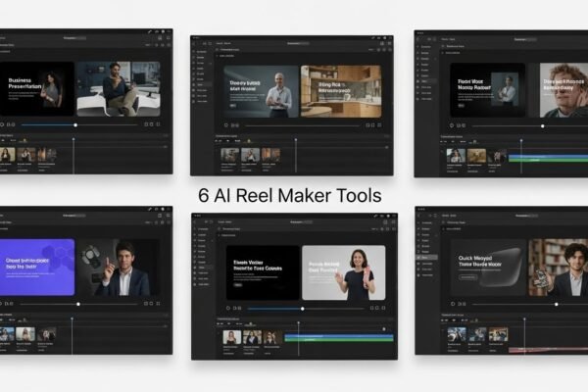Expand sidebar chevron in woman-in-black-shirt window
The width and height of the screenshot is (588, 392).
click(211, 240)
